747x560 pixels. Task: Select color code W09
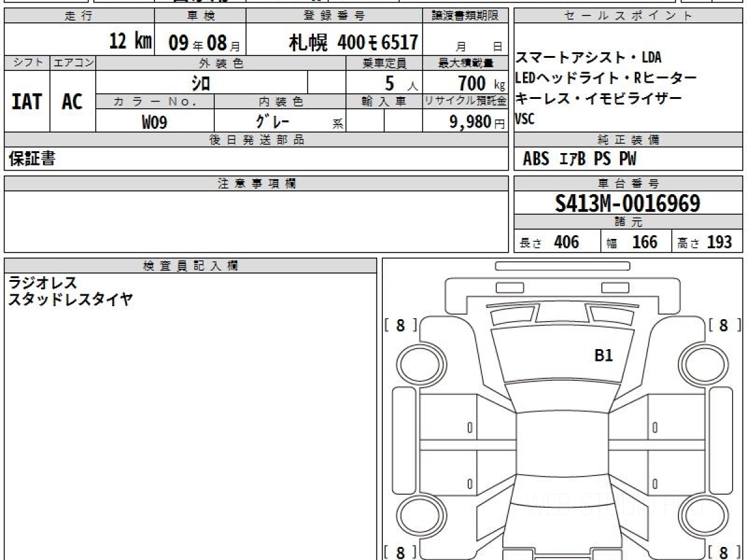pos(154,123)
